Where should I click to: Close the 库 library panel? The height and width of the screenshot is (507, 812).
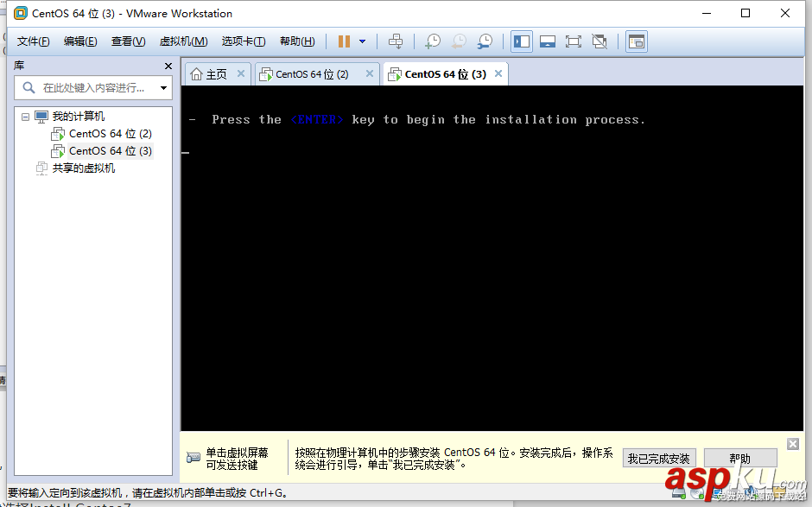coord(168,66)
